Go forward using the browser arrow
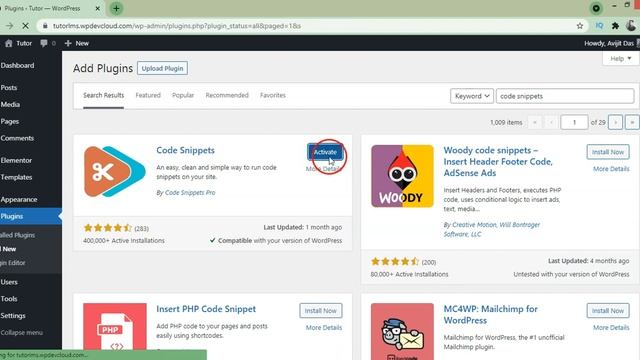Viewport: 640px width, 360px height. 9,26
